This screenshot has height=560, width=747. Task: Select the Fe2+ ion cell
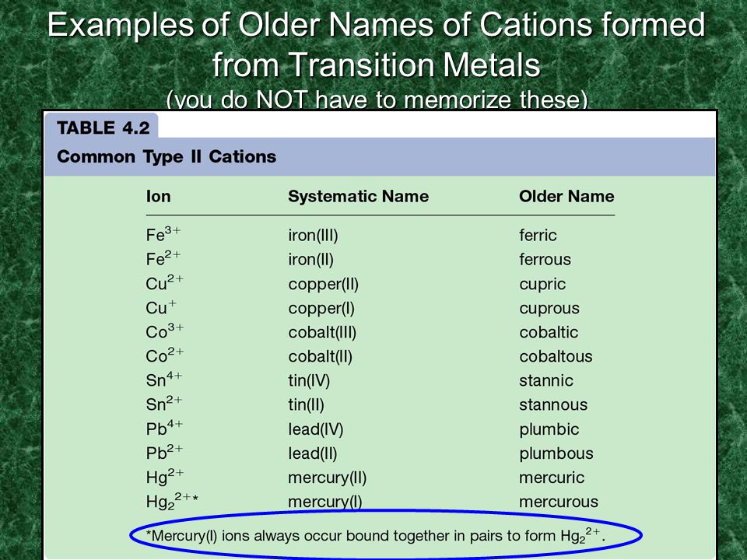point(163,258)
